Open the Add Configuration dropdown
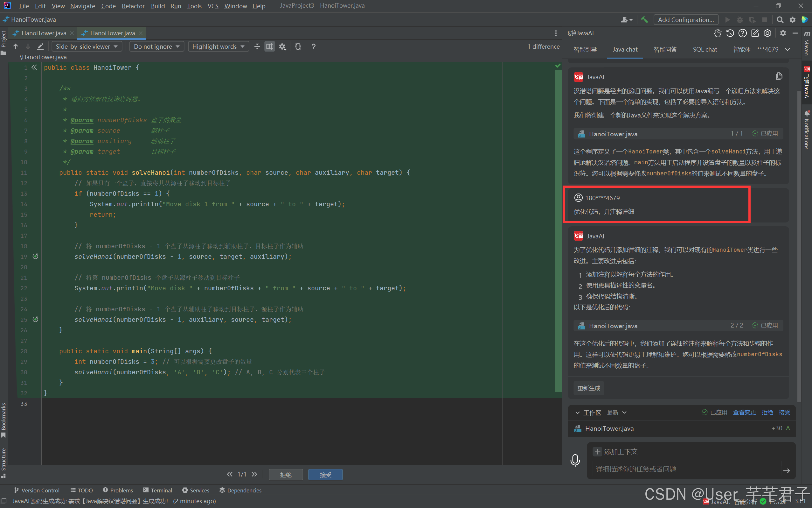Image resolution: width=812 pixels, height=508 pixels. click(x=686, y=19)
